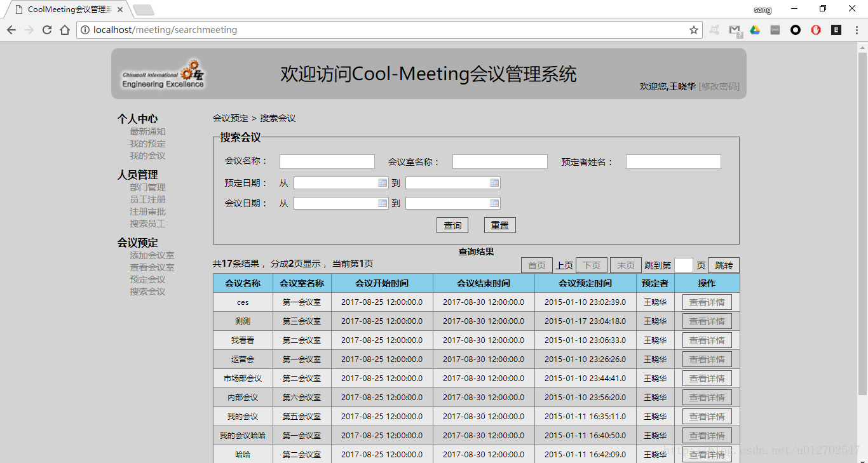Click the 跳转 page jump button

pos(724,265)
